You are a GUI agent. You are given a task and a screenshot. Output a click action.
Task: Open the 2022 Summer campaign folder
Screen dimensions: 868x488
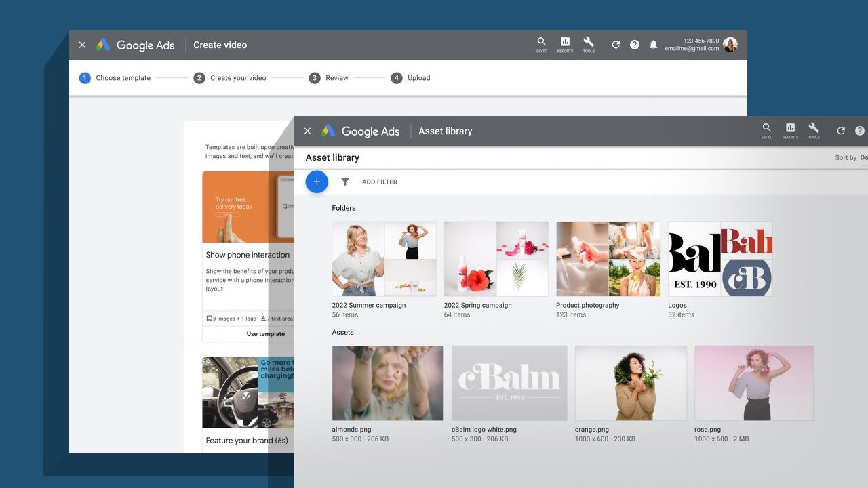(x=384, y=259)
